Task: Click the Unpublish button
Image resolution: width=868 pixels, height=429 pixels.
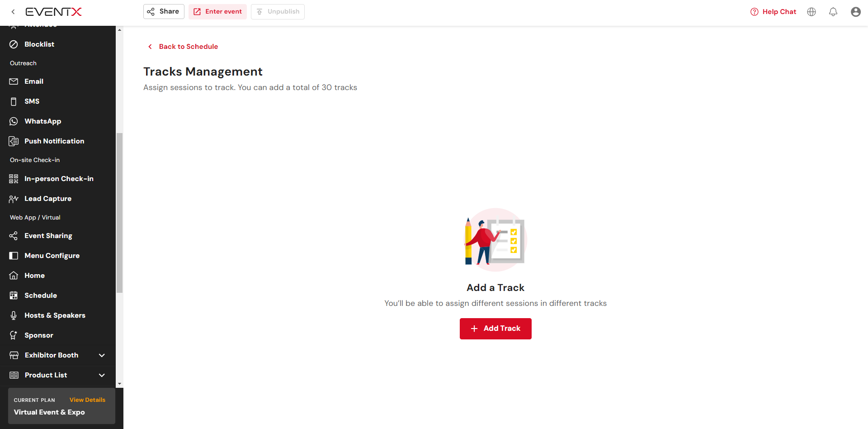Action: pos(278,11)
